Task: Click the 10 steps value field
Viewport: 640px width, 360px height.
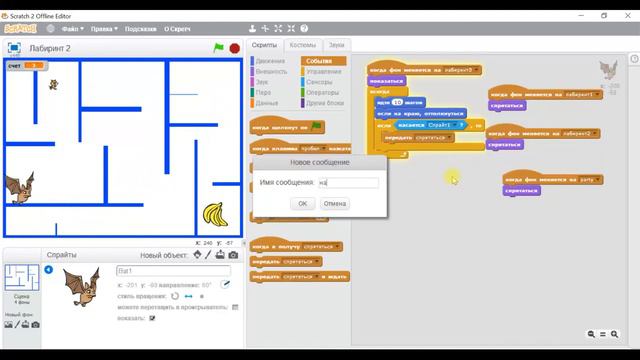Action: click(397, 102)
